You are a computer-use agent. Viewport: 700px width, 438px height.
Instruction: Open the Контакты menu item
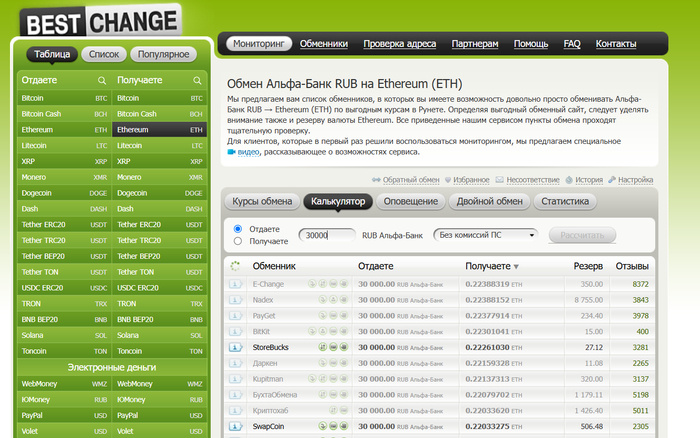click(616, 44)
